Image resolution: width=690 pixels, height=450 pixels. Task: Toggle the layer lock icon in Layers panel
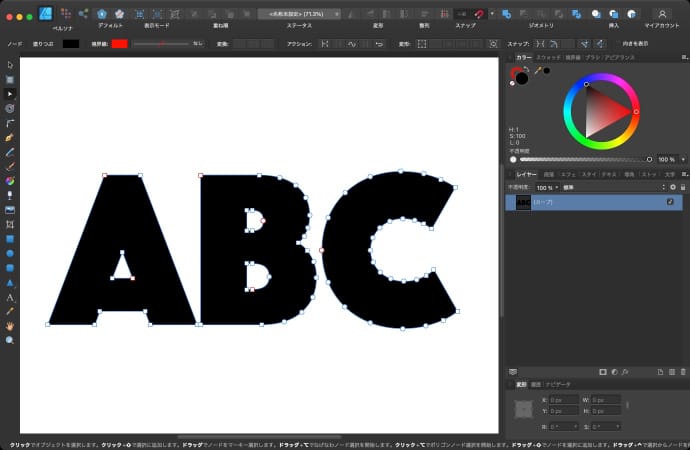coord(682,187)
